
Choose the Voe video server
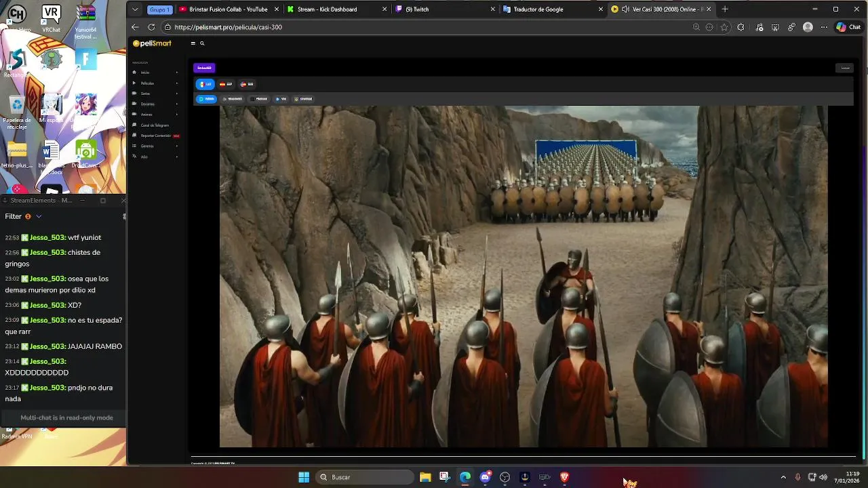tap(281, 99)
